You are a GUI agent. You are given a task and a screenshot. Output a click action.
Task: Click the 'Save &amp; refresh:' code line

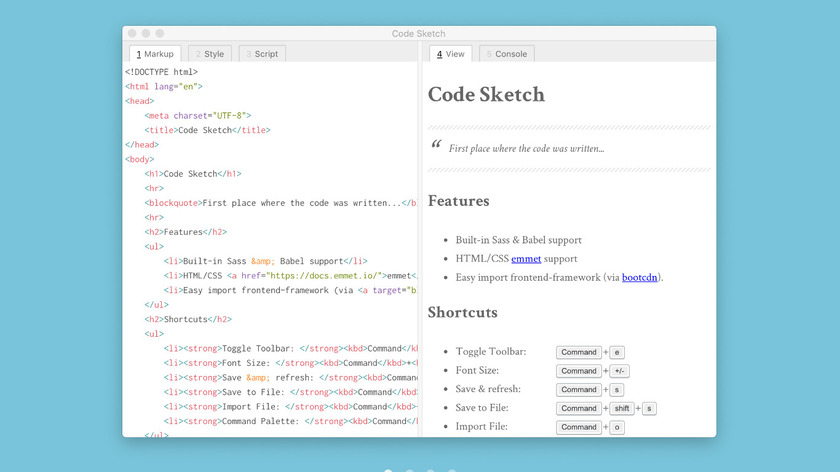pos(290,378)
